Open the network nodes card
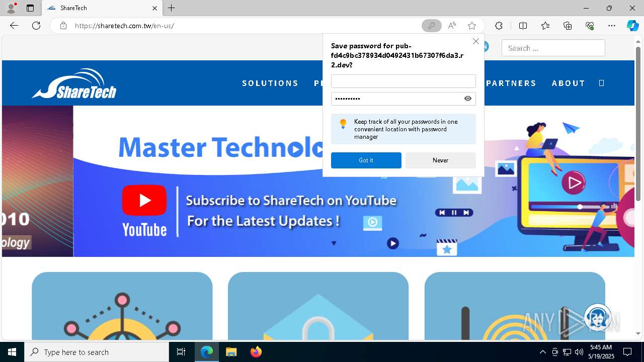The width and height of the screenshot is (644, 362). pos(122,306)
